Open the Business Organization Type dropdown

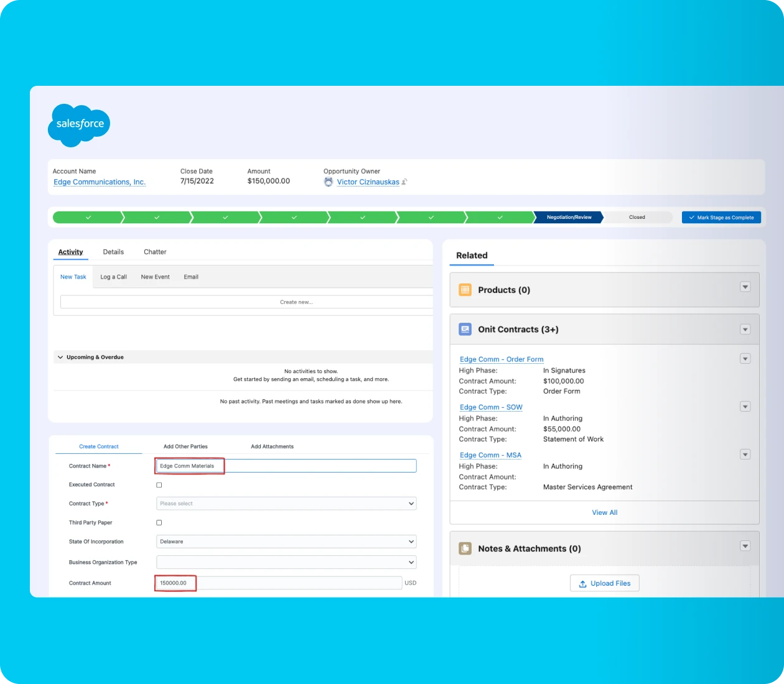pyautogui.click(x=286, y=562)
